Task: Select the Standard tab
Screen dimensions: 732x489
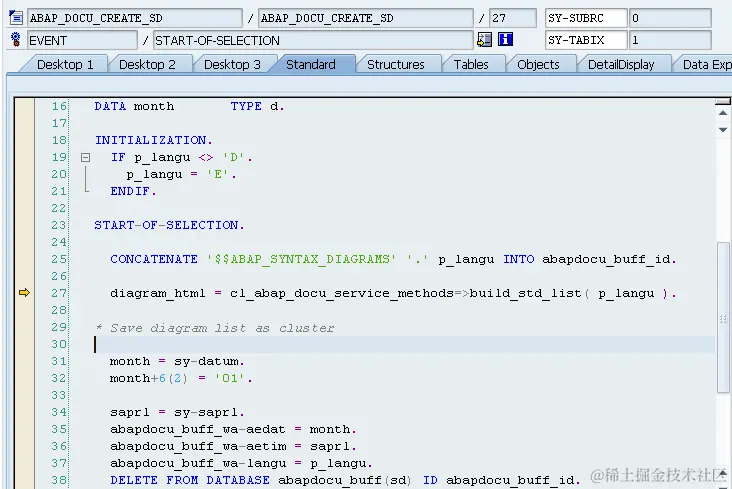Action: (311, 64)
